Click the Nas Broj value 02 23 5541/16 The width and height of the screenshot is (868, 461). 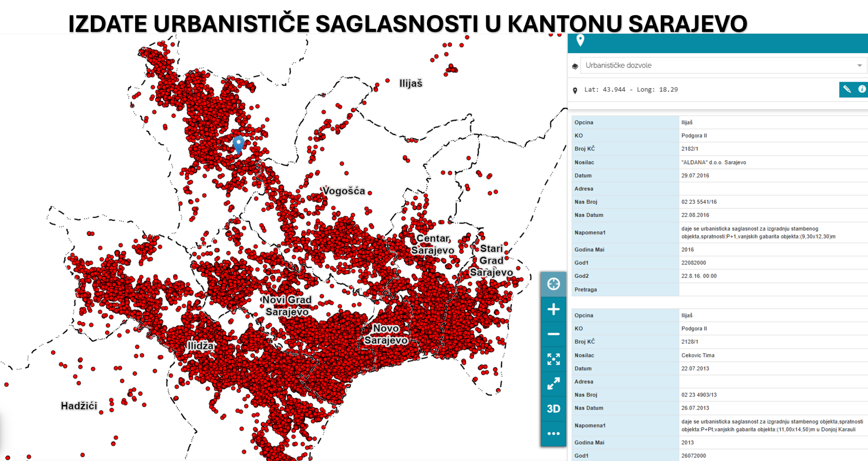[699, 202]
